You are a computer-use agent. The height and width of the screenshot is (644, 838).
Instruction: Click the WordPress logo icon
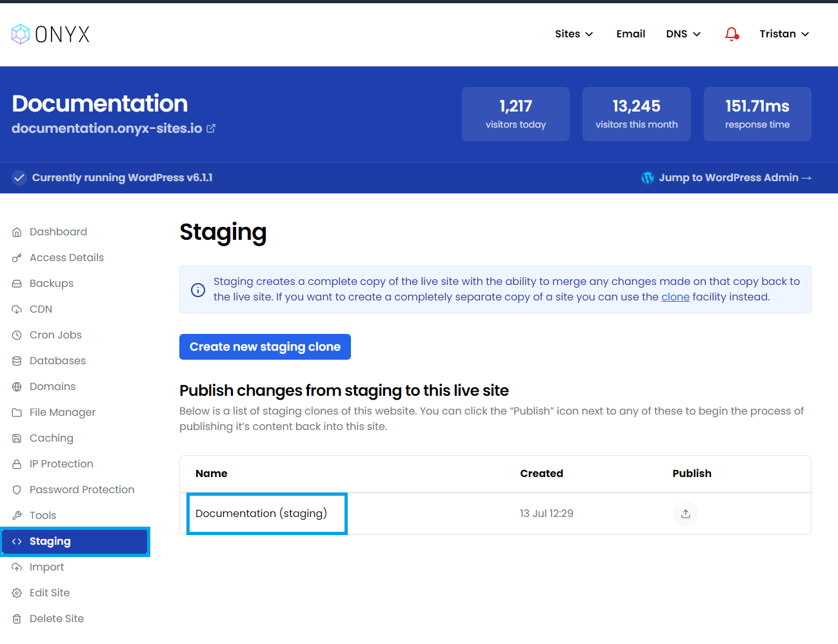[648, 177]
